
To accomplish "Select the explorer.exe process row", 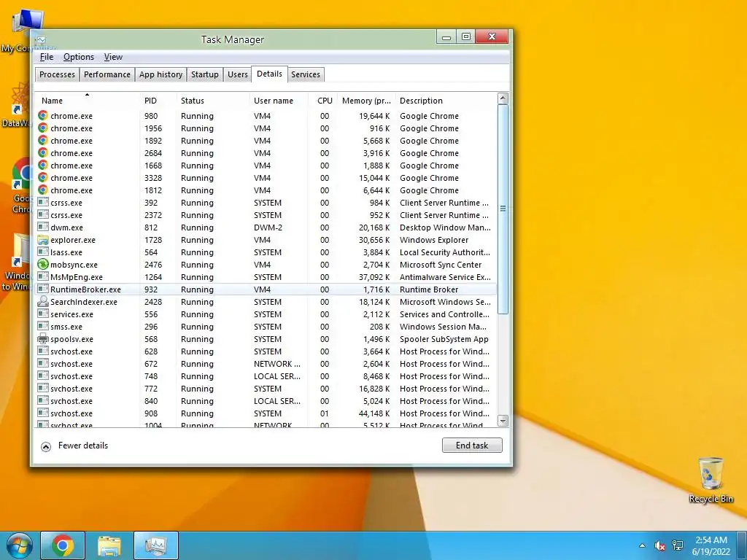I will tap(266, 240).
